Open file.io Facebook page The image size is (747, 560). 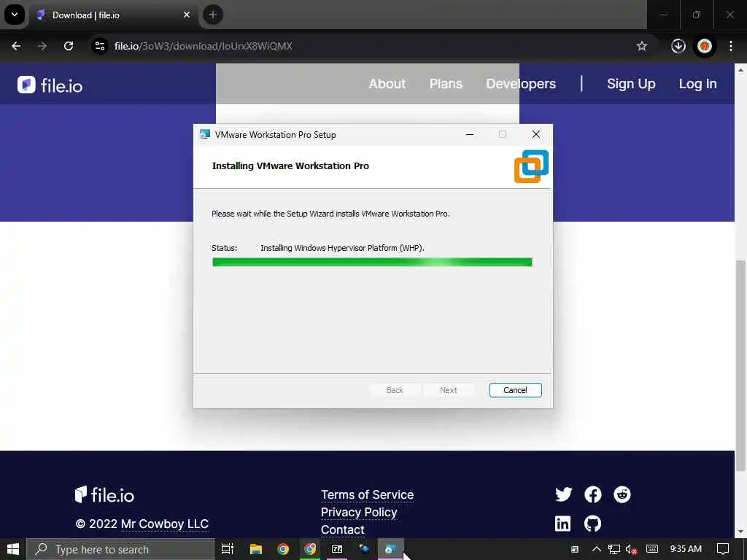click(x=592, y=494)
